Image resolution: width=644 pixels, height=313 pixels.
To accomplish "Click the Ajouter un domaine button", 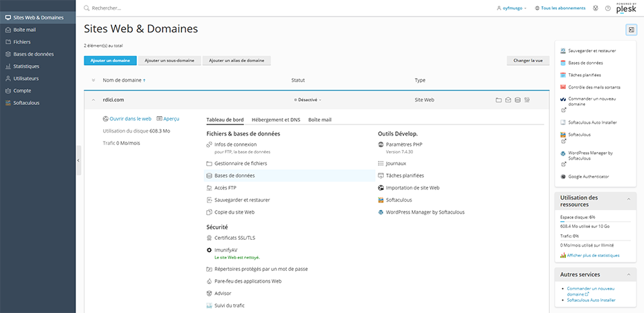I will (110, 61).
